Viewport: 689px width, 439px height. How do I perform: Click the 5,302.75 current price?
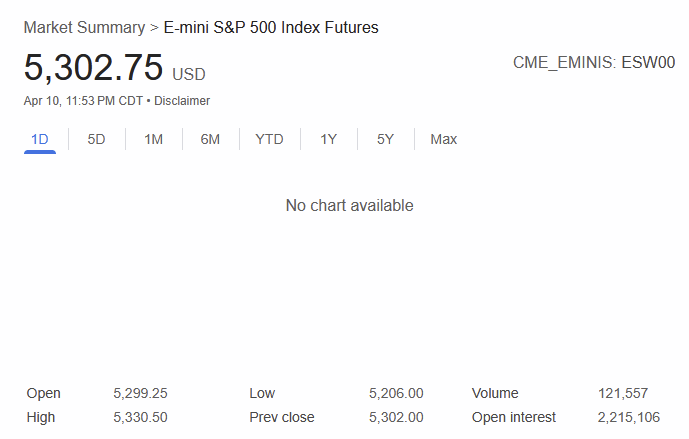click(x=93, y=68)
